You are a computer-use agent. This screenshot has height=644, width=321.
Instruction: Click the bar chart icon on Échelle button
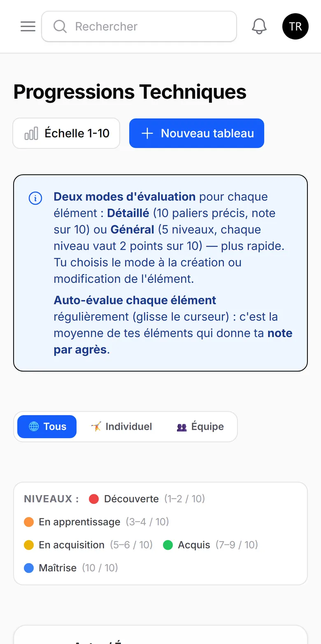pos(31,133)
